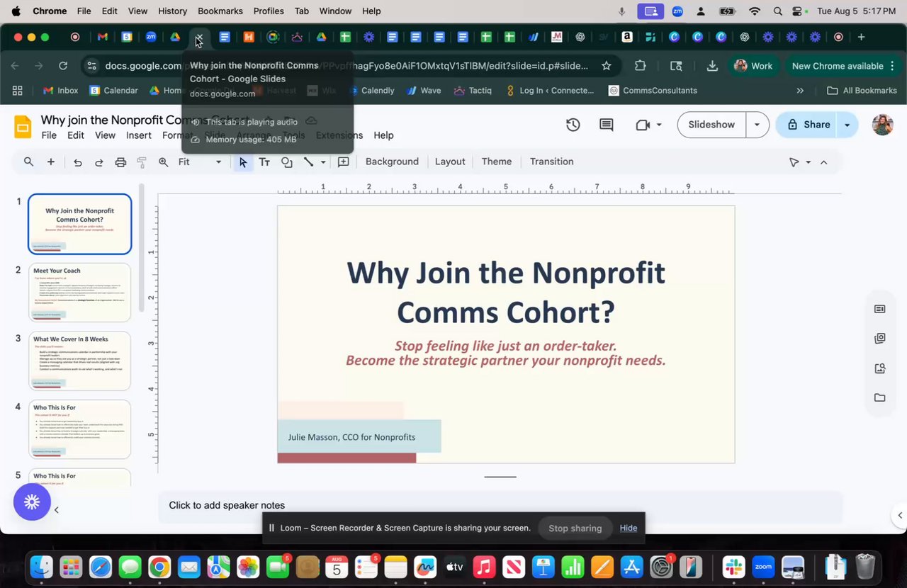
Task: Open the comment history icon
Action: tap(607, 125)
